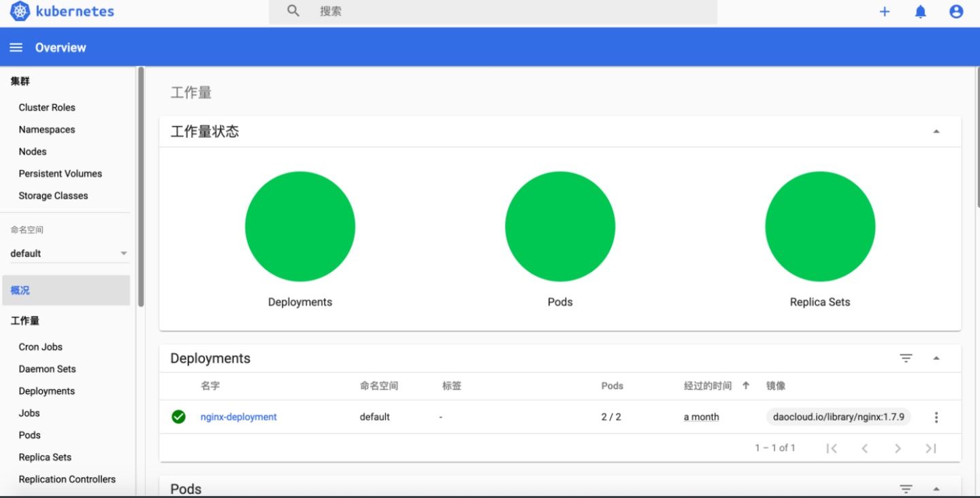Screen dimensions: 980x498
Task: Collapse the Deployments card
Action: tap(936, 358)
